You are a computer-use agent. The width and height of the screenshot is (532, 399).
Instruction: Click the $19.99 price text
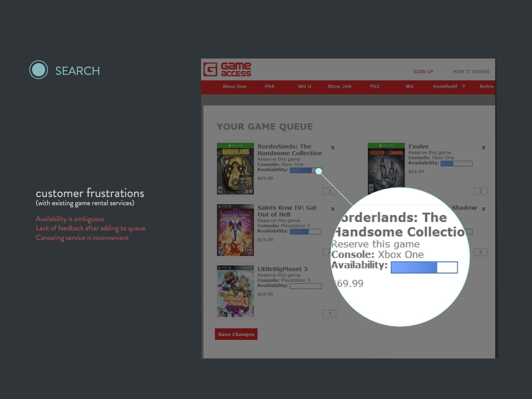coord(265,240)
